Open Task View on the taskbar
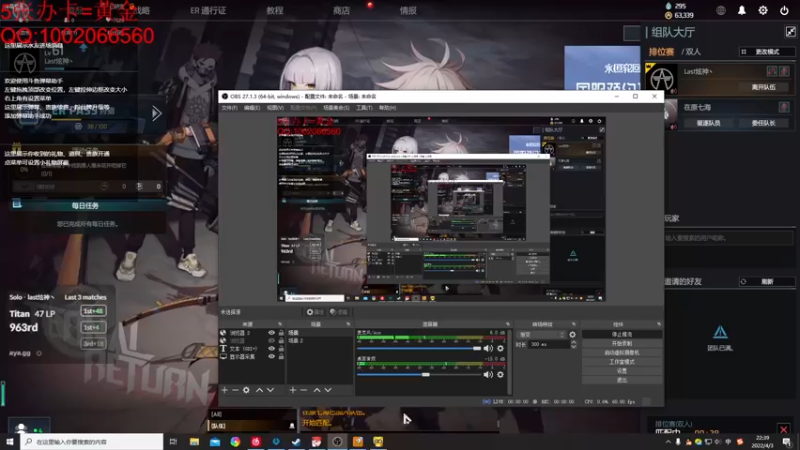 [173, 441]
